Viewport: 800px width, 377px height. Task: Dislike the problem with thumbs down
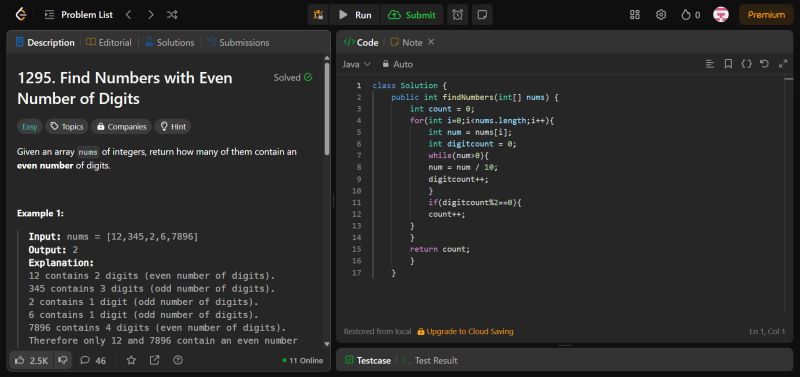tap(63, 360)
